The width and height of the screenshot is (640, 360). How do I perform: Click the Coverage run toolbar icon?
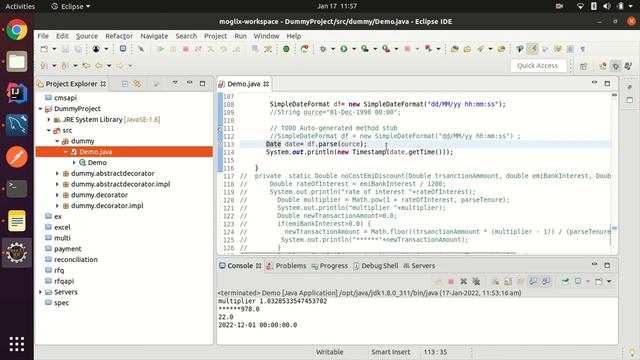click(x=365, y=49)
